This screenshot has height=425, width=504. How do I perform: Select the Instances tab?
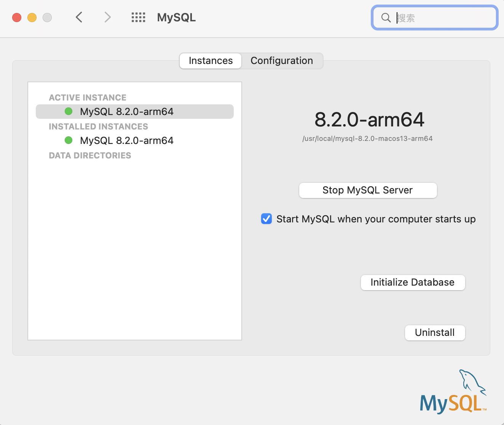tap(210, 61)
